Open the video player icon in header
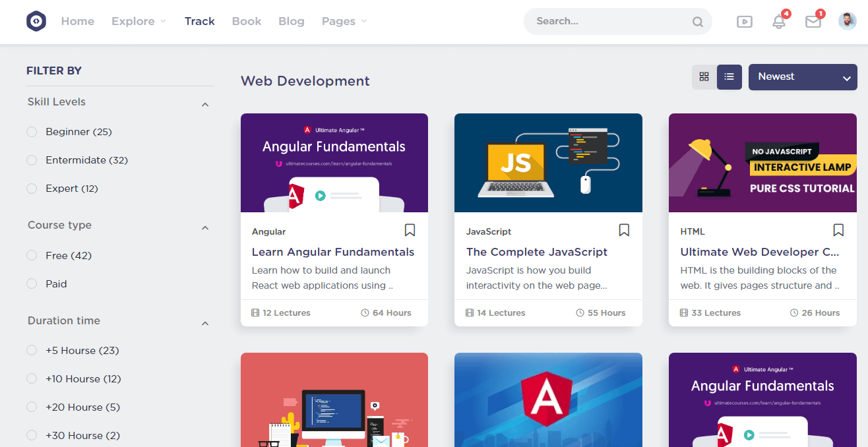The height and width of the screenshot is (447, 868). (x=744, y=22)
